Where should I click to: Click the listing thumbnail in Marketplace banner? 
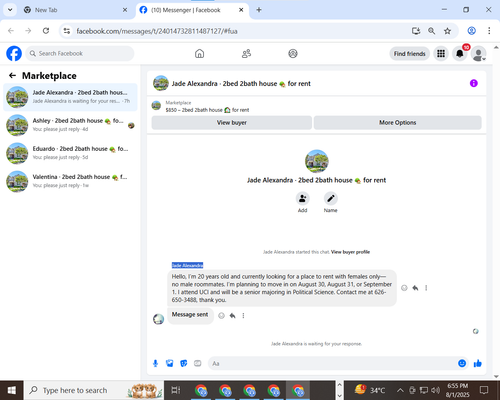click(x=156, y=106)
